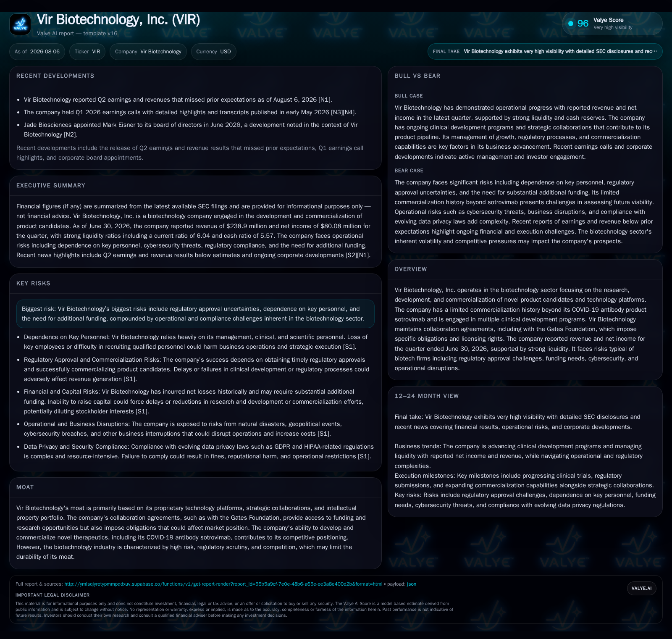Screen dimensions: 672x639
Task: Click the 'Company Vir Biotechnology' pill
Action: [x=148, y=52]
